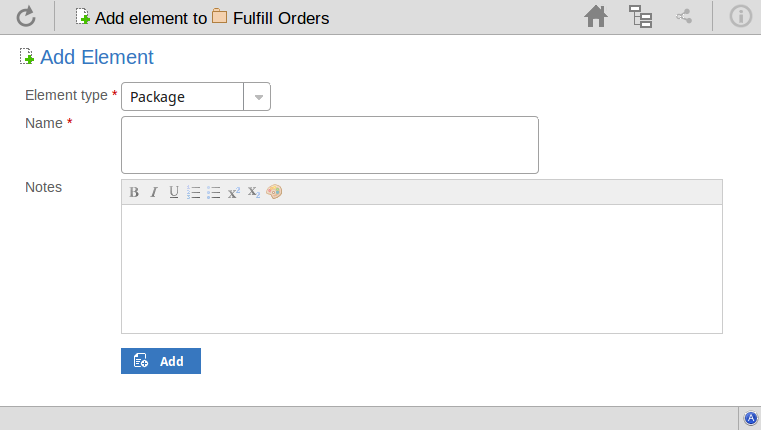Go to the Home page icon
The image size is (761, 430).
pyautogui.click(x=596, y=16)
